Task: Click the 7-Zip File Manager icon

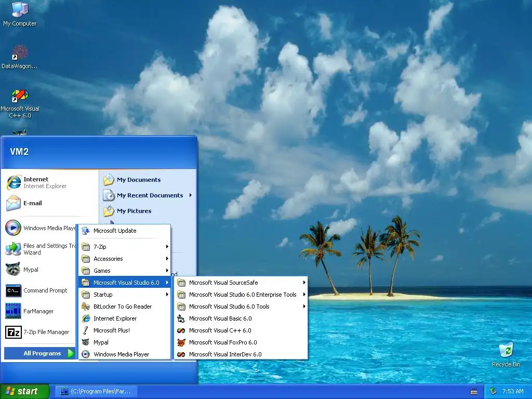Action: [x=13, y=332]
